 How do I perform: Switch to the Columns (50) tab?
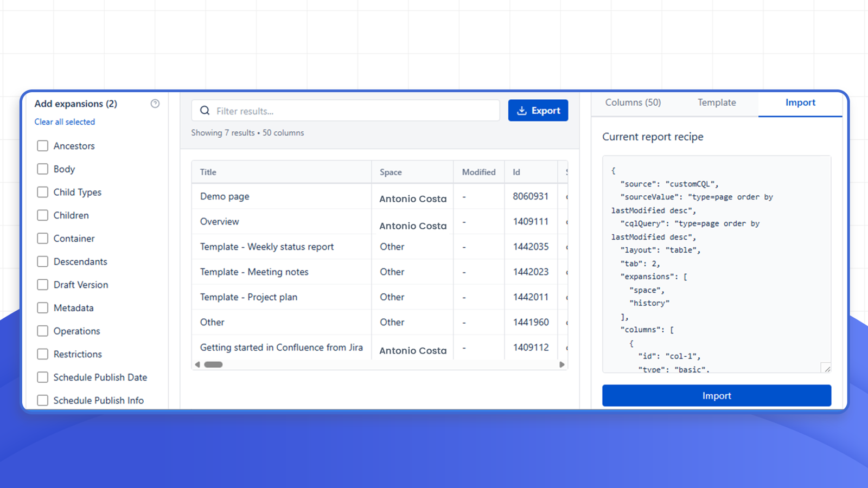(633, 102)
